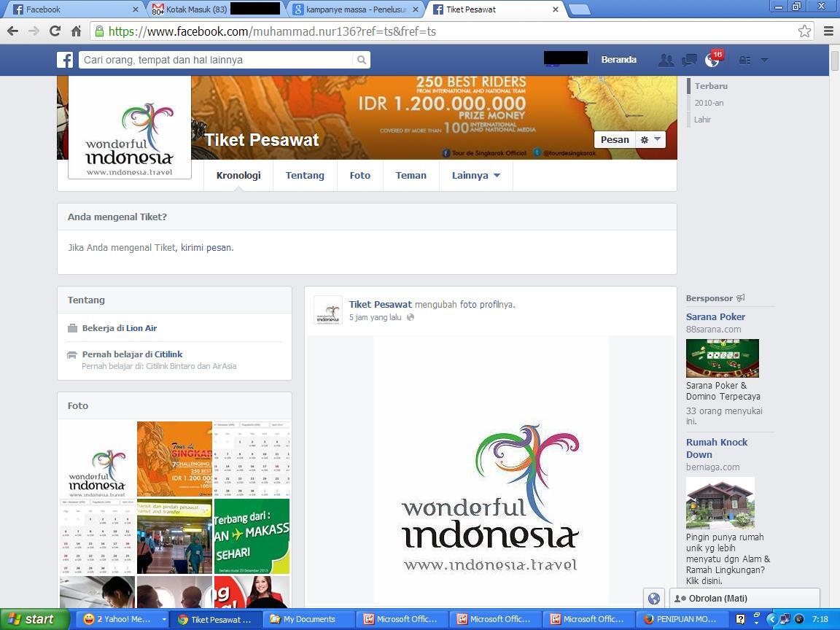Open the Kronologi tab
Screen dimensions: 840x630
pos(238,175)
